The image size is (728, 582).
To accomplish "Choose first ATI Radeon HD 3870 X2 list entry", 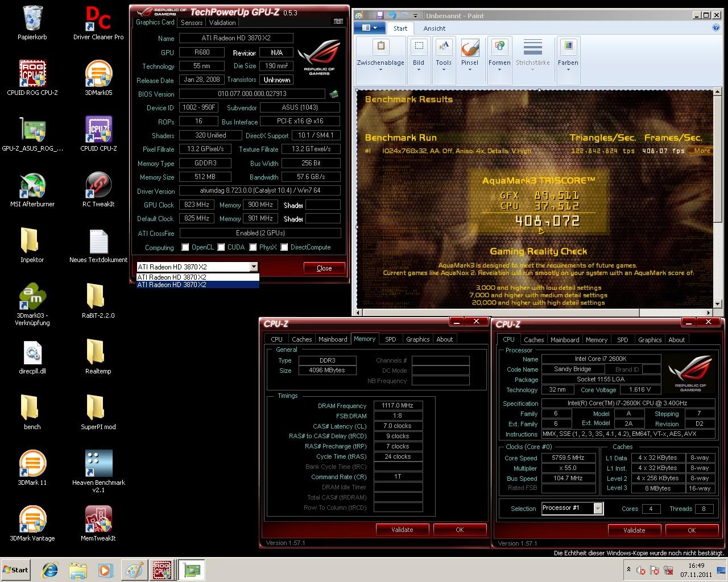I will coord(198,277).
